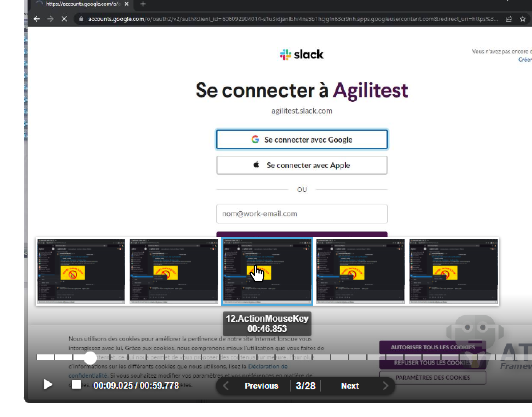Image resolution: width=532 pixels, height=417 pixels.
Task: Play the video report
Action: tap(48, 385)
